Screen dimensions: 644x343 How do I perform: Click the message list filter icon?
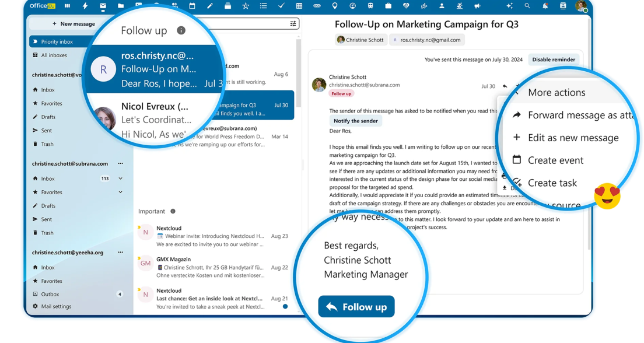pos(293,24)
